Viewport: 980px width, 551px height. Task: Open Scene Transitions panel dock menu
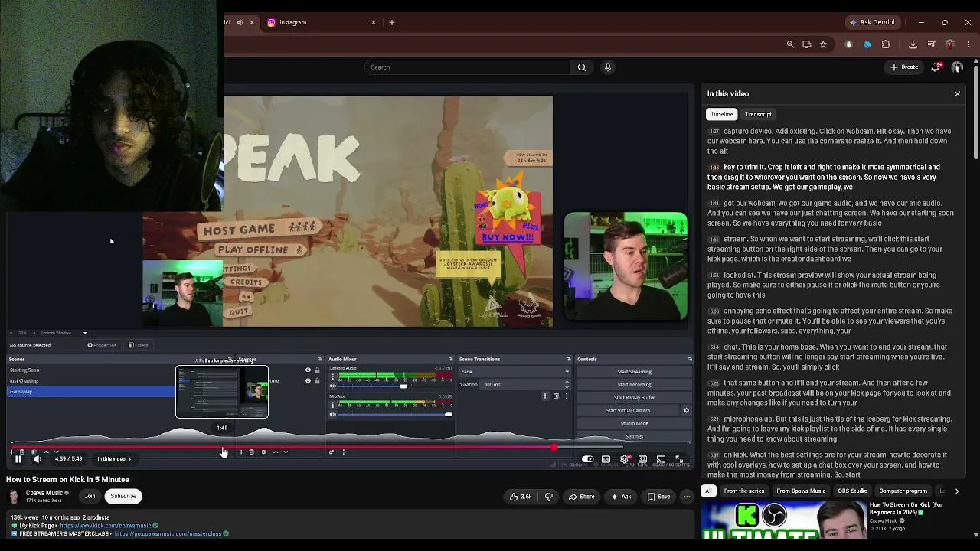click(568, 359)
